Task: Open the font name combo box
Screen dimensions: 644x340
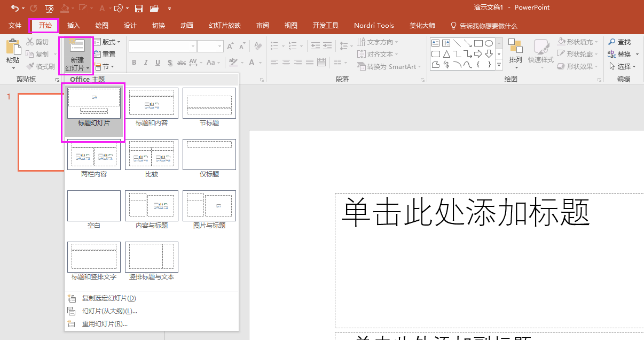Action: 163,47
